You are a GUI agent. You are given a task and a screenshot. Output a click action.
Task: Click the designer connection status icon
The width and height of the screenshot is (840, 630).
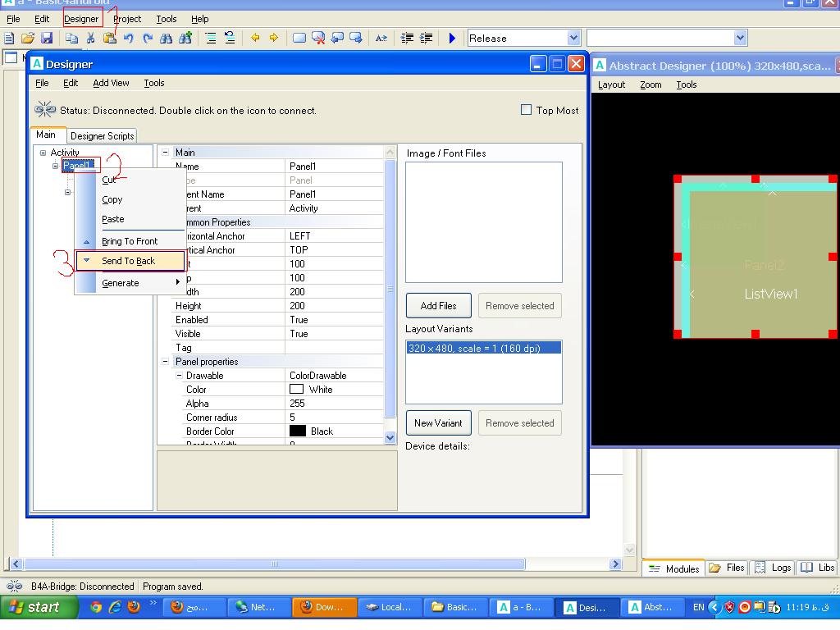pos(45,110)
